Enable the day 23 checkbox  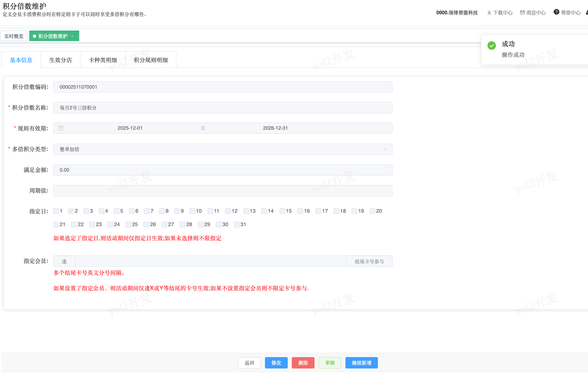[x=92, y=225]
